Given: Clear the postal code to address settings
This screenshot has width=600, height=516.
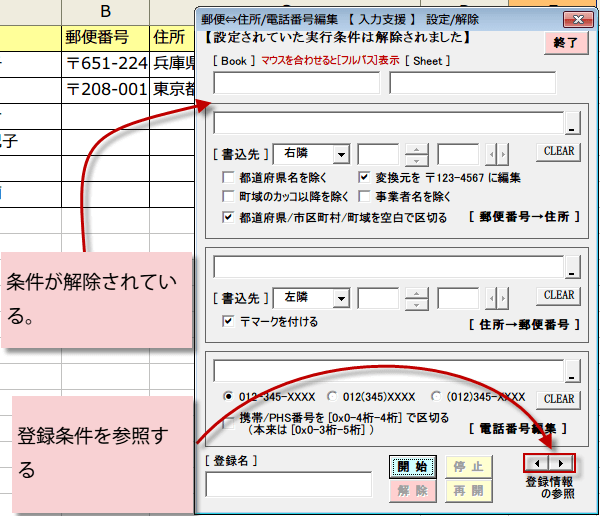Looking at the screenshot, I should pyautogui.click(x=558, y=152).
